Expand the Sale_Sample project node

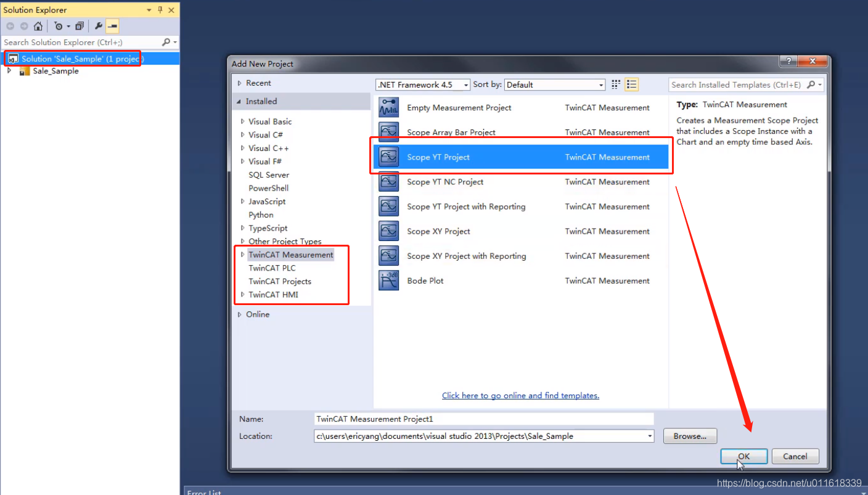pos(9,71)
